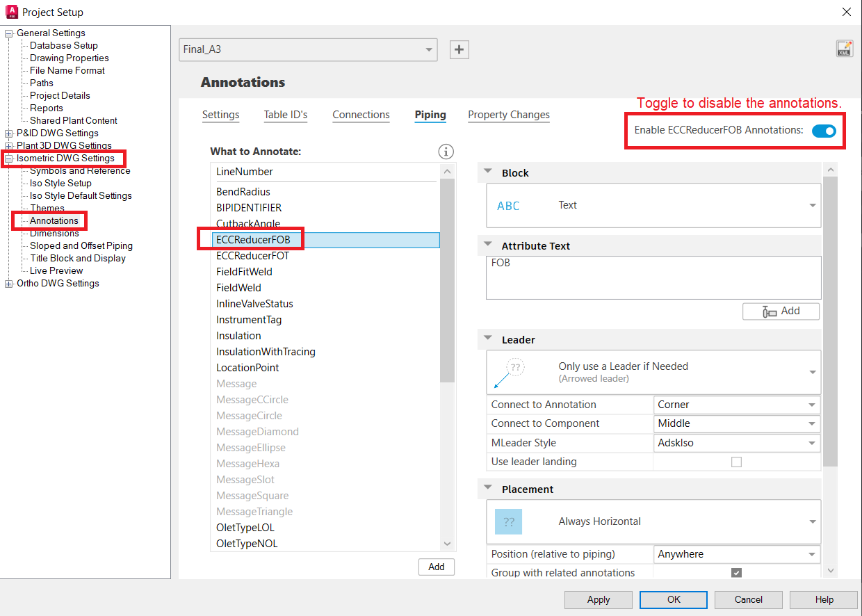Click the ABC text style icon in Block section

tap(508, 205)
